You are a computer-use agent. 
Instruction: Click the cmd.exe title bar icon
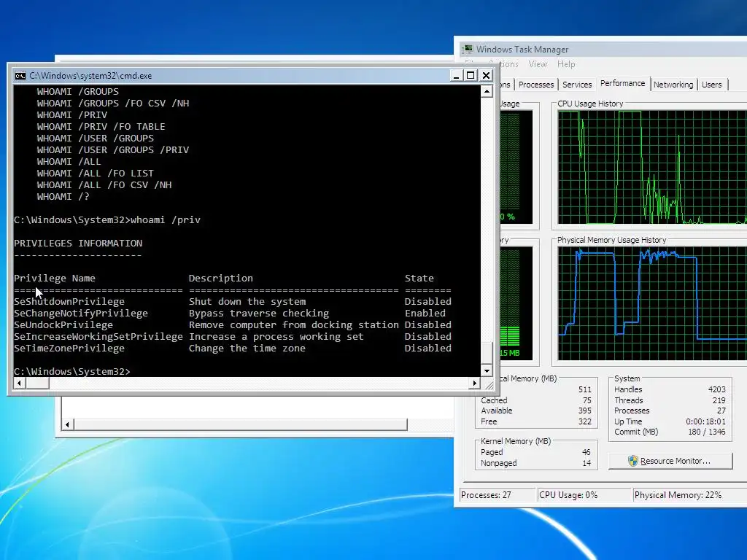[x=20, y=76]
